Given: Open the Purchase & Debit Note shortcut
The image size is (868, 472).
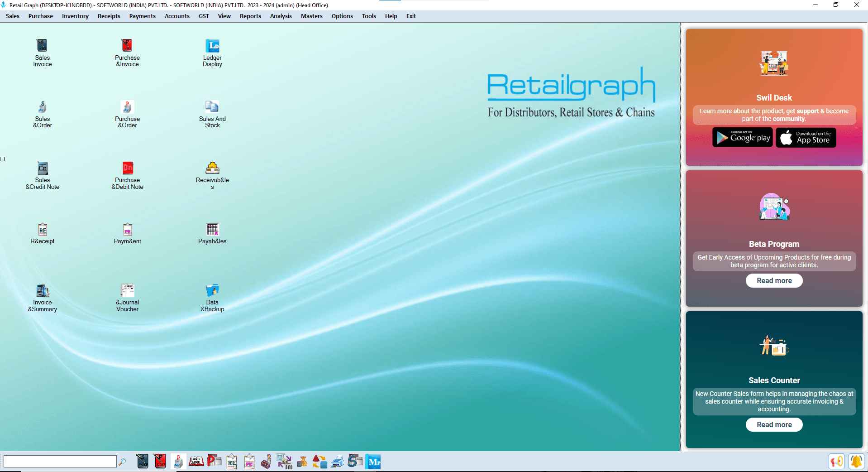Looking at the screenshot, I should [x=127, y=174].
